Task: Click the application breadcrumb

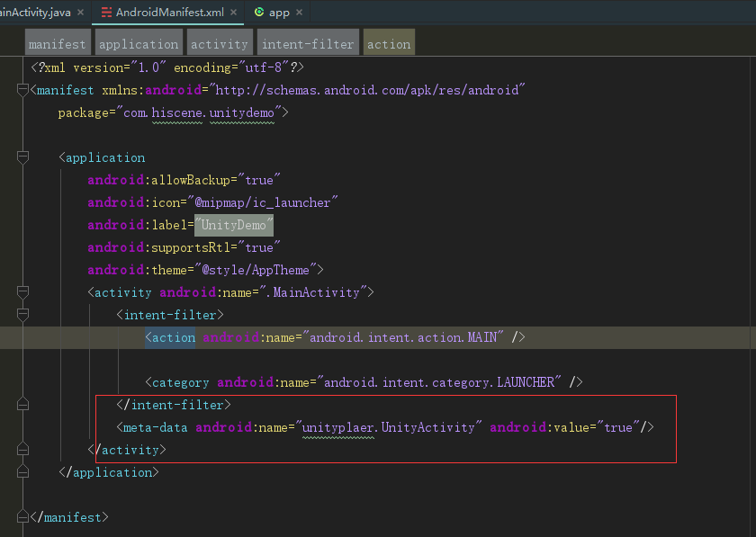Action: pyautogui.click(x=138, y=42)
